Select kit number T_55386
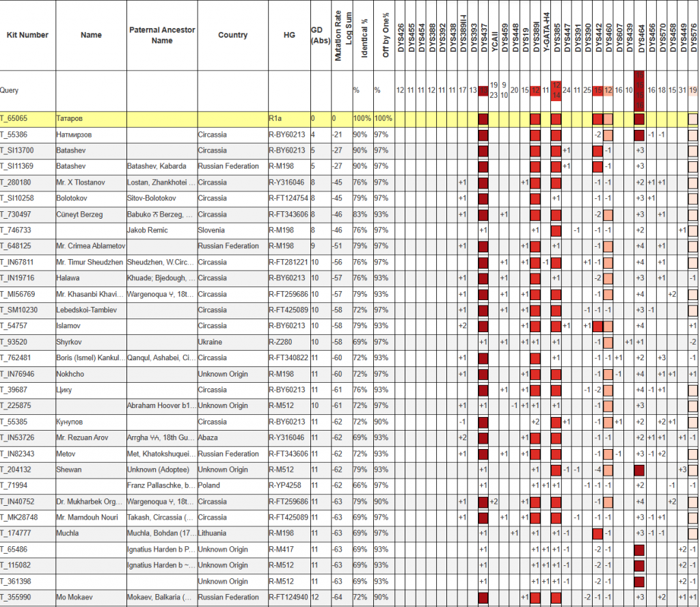Screen dimensions: 700x607 click(x=18, y=135)
